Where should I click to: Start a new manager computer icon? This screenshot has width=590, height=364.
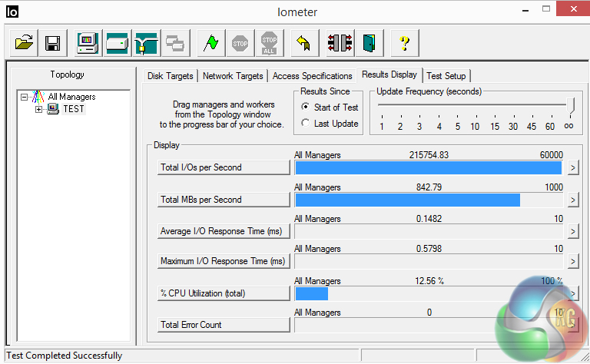88,43
